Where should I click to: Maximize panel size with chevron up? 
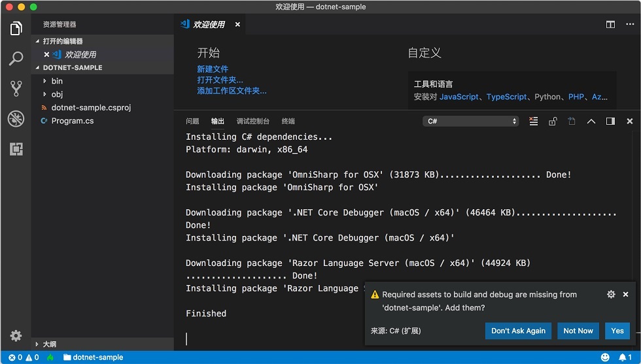(591, 122)
